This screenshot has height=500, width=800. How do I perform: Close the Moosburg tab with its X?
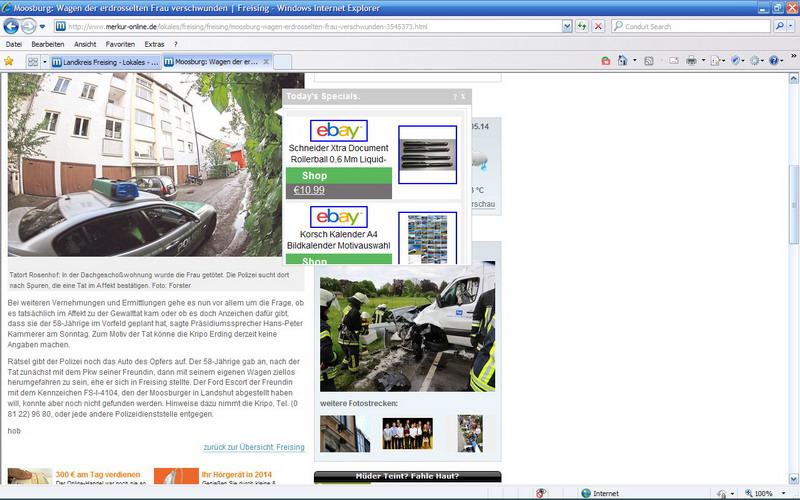tap(266, 62)
